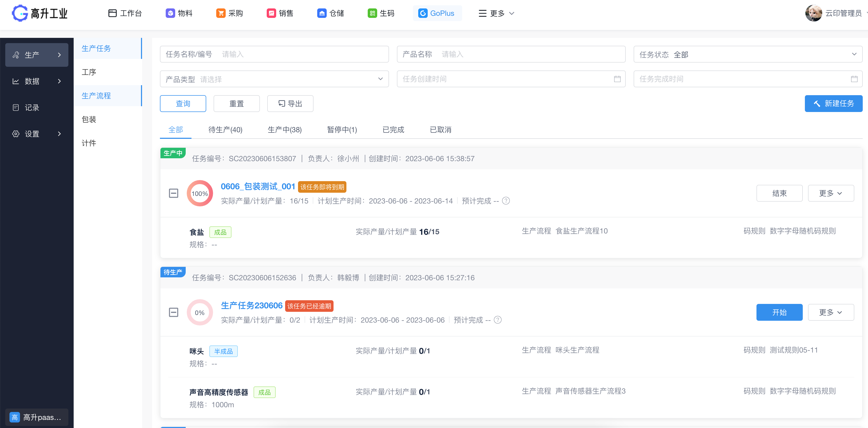
Task: Collapse the 生产任务230606 task with minus box
Action: pyautogui.click(x=174, y=313)
